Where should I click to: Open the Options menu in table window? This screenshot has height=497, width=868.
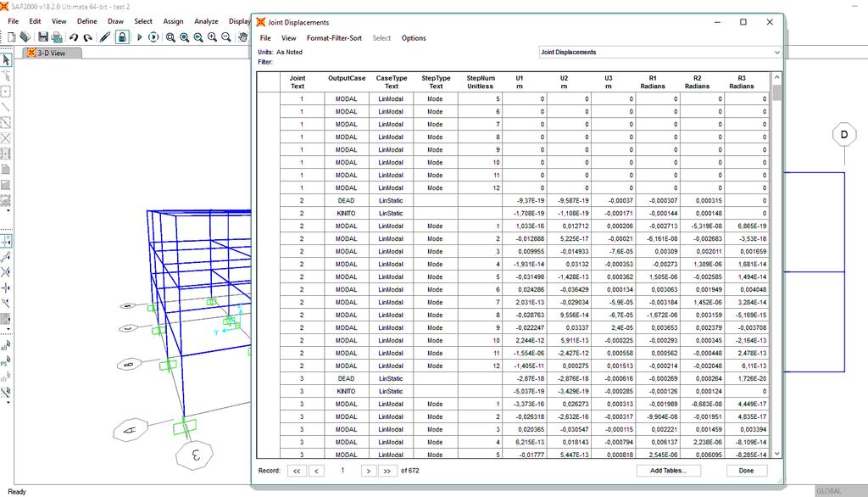[414, 38]
